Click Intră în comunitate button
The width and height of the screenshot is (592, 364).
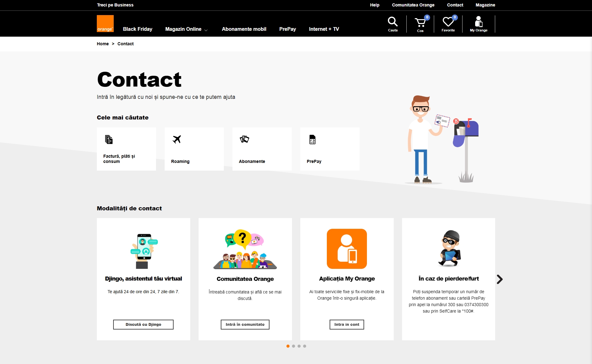pos(245,325)
